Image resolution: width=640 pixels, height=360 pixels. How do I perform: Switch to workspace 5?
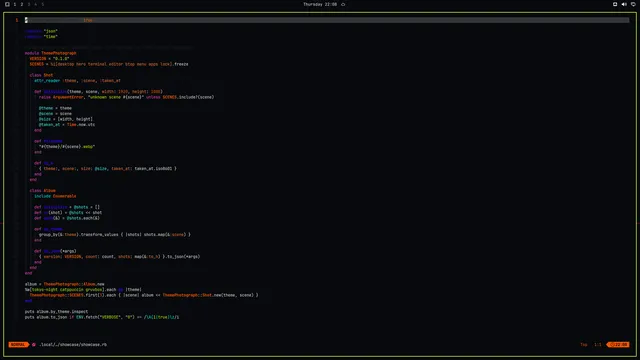pyautogui.click(x=42, y=4)
